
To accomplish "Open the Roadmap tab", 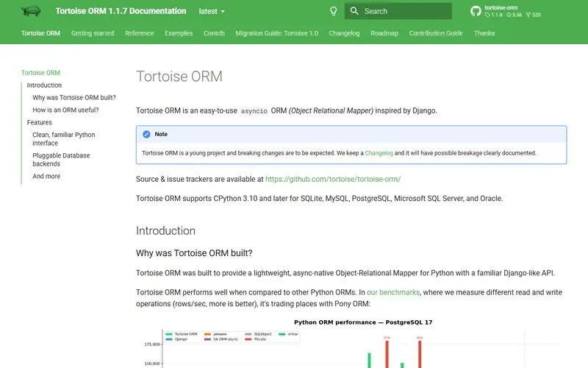I will 384,33.
